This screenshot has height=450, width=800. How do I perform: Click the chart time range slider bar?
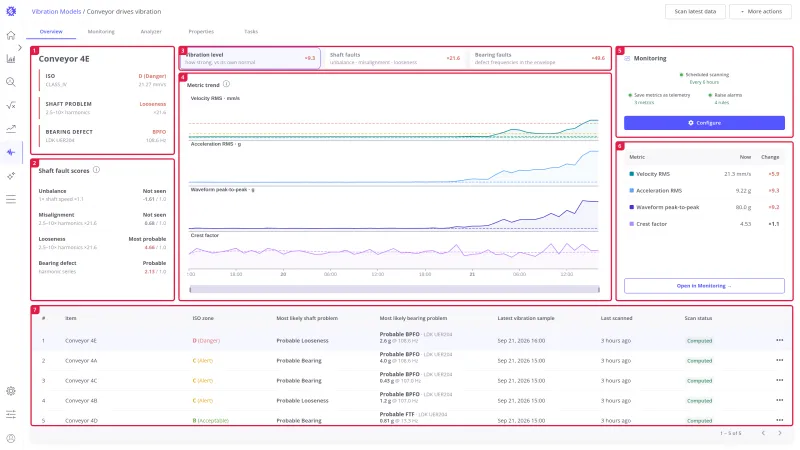[394, 289]
